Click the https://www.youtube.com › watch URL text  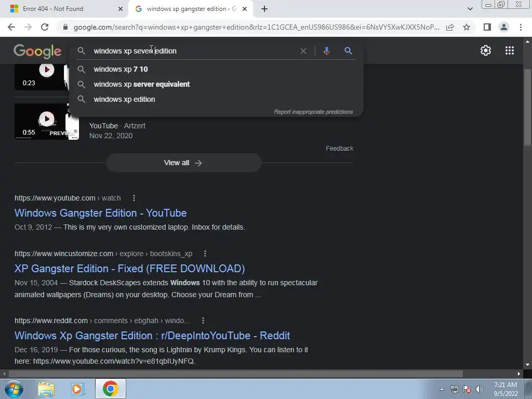pyautogui.click(x=68, y=198)
